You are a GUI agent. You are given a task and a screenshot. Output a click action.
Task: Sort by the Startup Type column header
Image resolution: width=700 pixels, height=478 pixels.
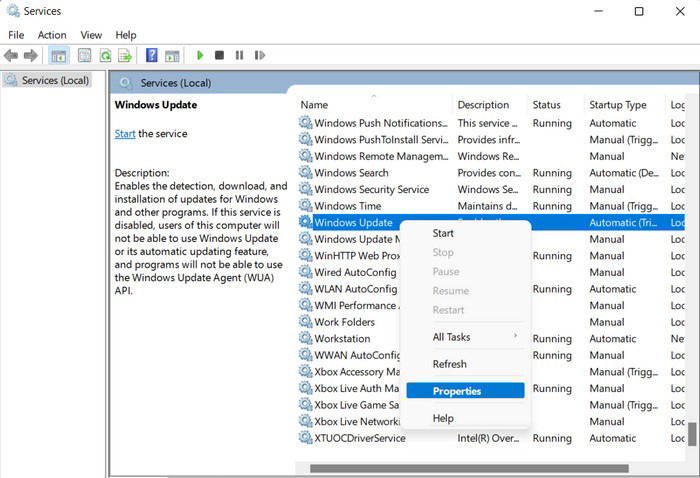coord(618,105)
